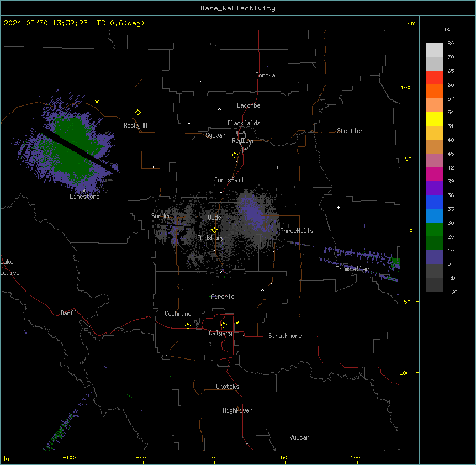Click the Stettler town label
The image size is (476, 465).
[350, 131]
